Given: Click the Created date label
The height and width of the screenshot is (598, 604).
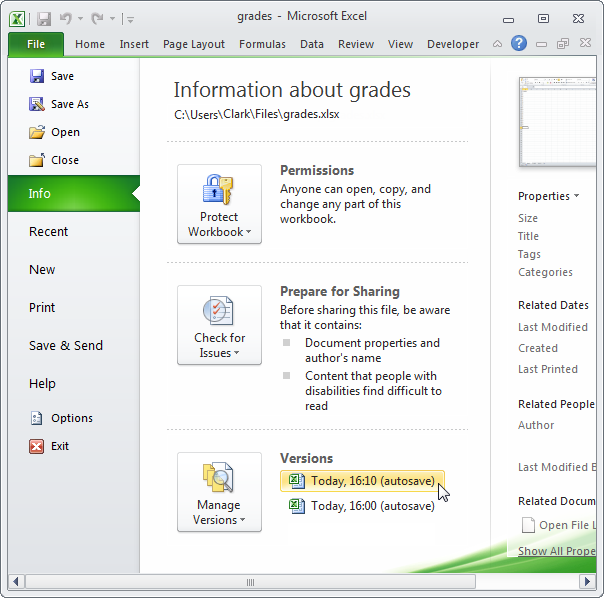Looking at the screenshot, I should coord(538,348).
